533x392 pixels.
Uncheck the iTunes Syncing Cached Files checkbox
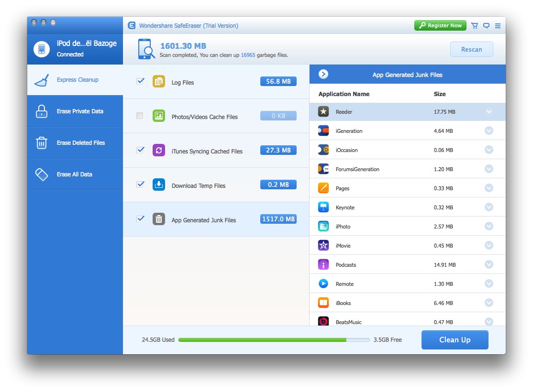[x=140, y=150]
